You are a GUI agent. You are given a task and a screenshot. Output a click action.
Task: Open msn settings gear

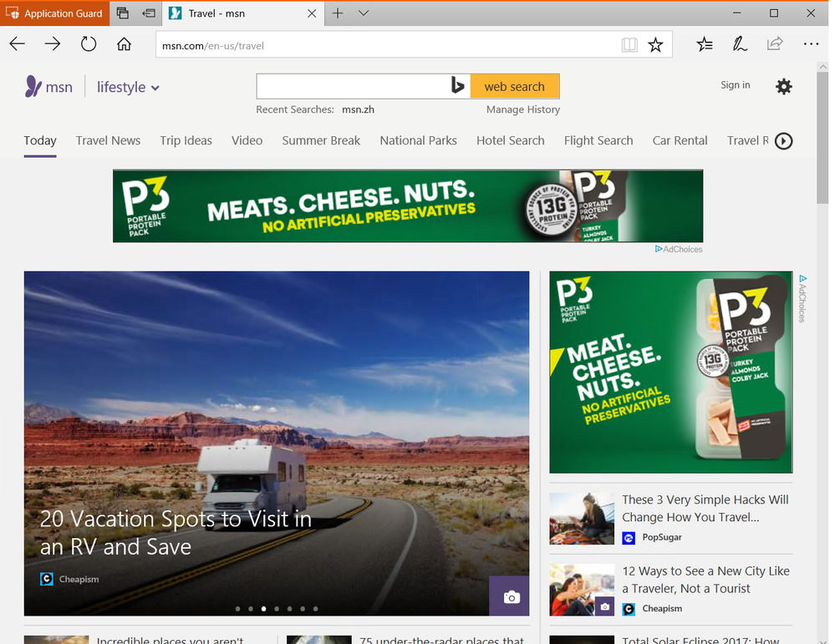click(x=783, y=86)
